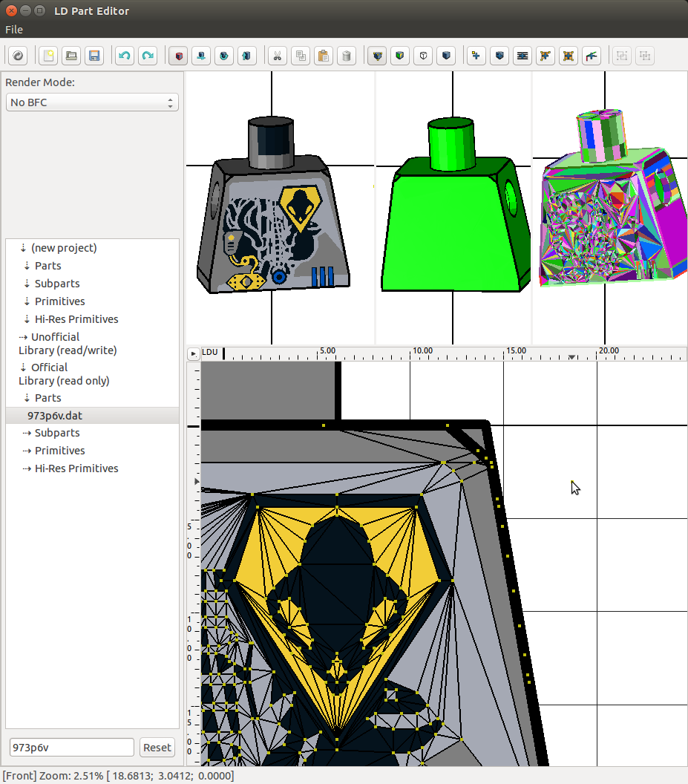Click the second greyed-out split view icon
This screenshot has height=784, width=688.
(x=645, y=56)
